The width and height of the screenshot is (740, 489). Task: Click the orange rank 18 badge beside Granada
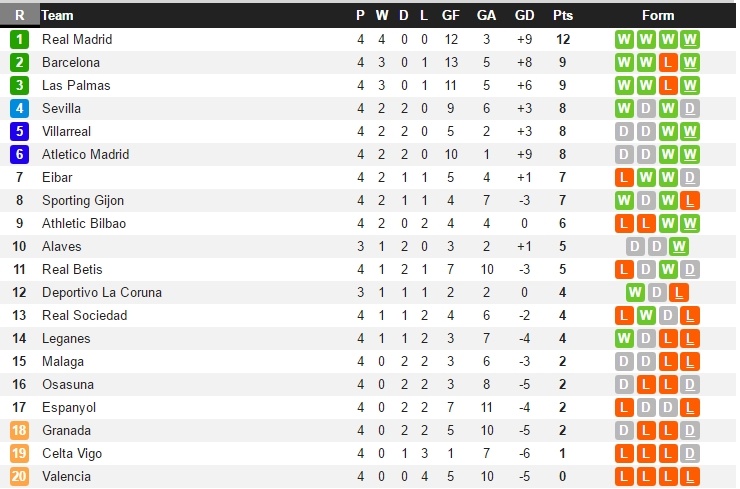click(20, 431)
